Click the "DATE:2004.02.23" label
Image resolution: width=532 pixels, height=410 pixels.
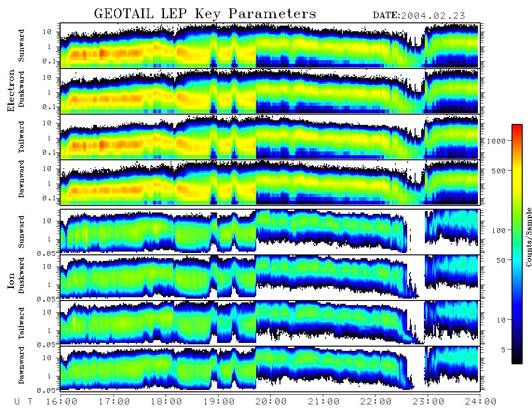419,15
